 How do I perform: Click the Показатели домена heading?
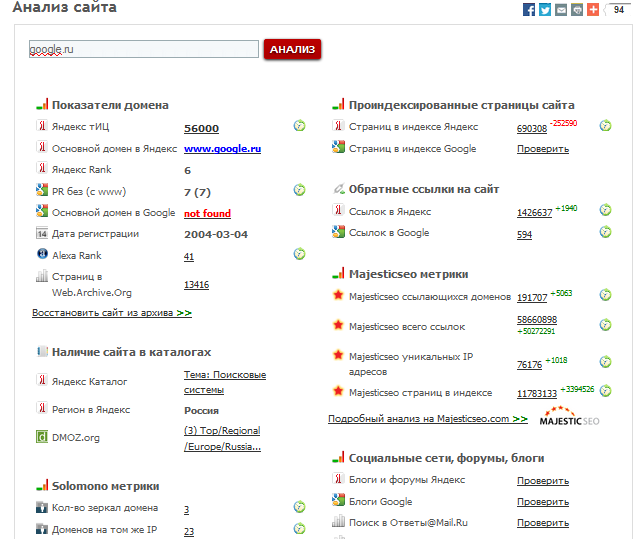(x=110, y=105)
